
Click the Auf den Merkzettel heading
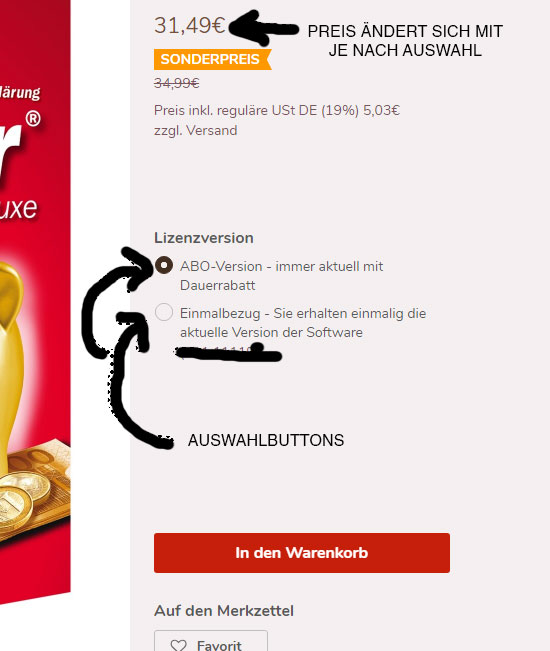click(224, 611)
